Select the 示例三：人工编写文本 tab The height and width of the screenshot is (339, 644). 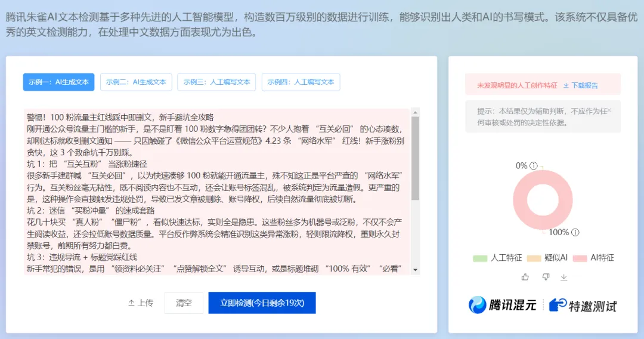pos(216,82)
